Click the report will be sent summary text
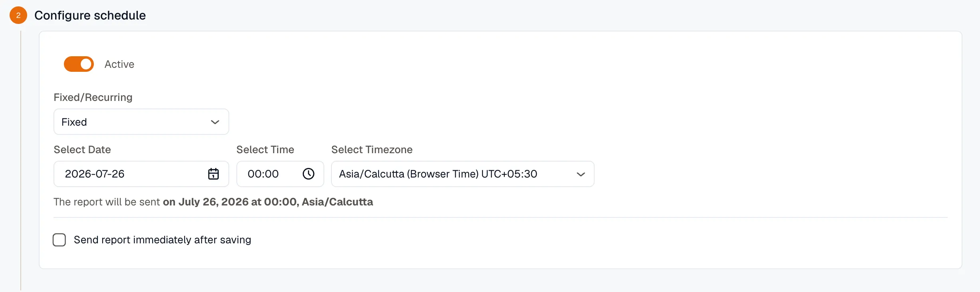980x292 pixels. coord(213,202)
